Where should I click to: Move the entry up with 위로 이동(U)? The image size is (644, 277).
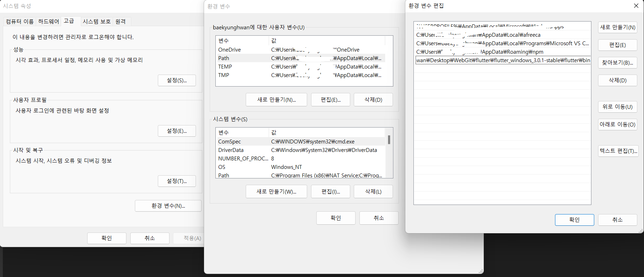click(618, 107)
